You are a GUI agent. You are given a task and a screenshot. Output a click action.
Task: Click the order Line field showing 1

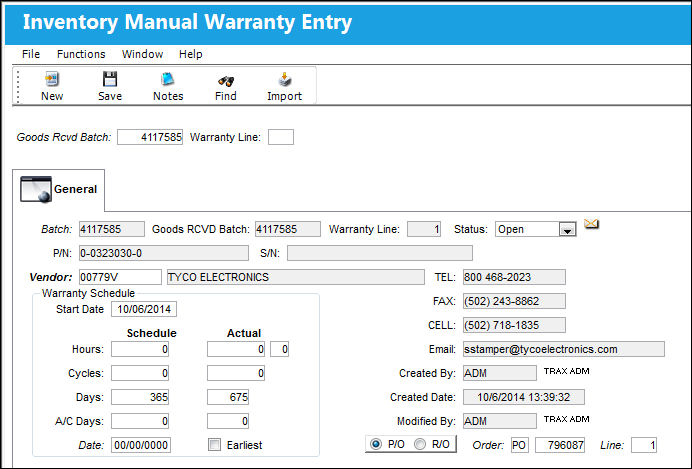(x=644, y=445)
